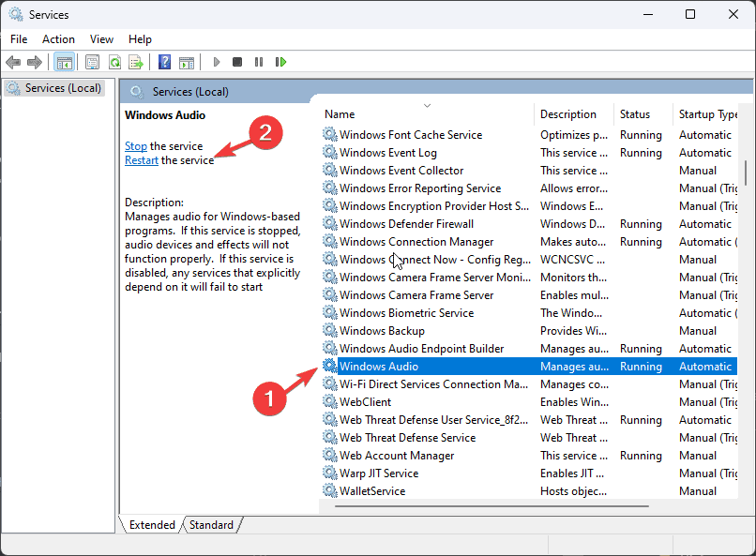The width and height of the screenshot is (756, 556).
Task: Click the Services app icon in title bar
Action: (15, 14)
